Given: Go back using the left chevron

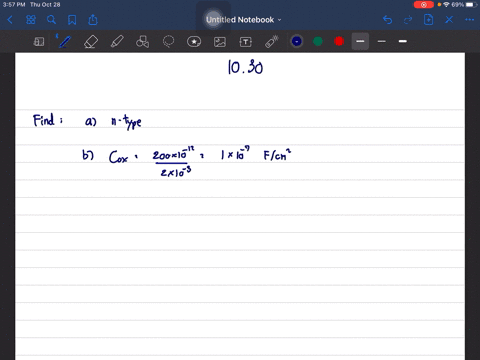Looking at the screenshot, I should point(10,20).
